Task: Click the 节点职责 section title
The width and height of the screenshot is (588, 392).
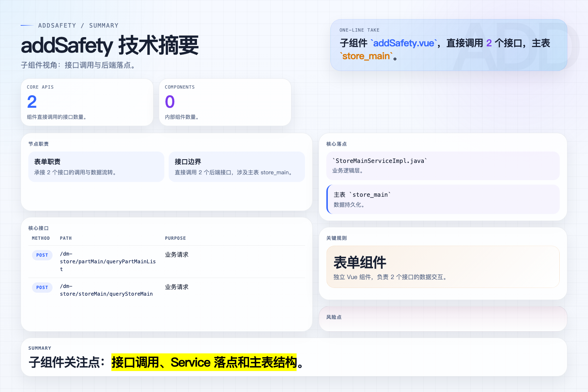Action: tap(39, 144)
